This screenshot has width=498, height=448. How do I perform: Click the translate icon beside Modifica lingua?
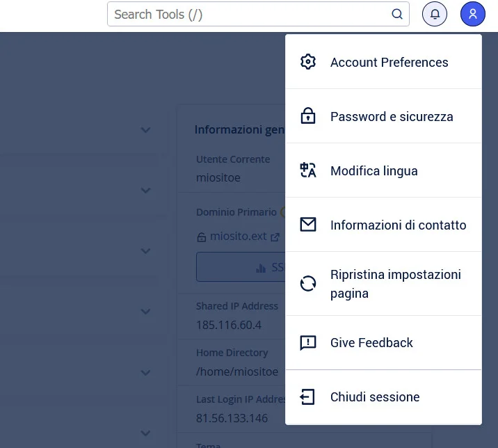click(307, 170)
